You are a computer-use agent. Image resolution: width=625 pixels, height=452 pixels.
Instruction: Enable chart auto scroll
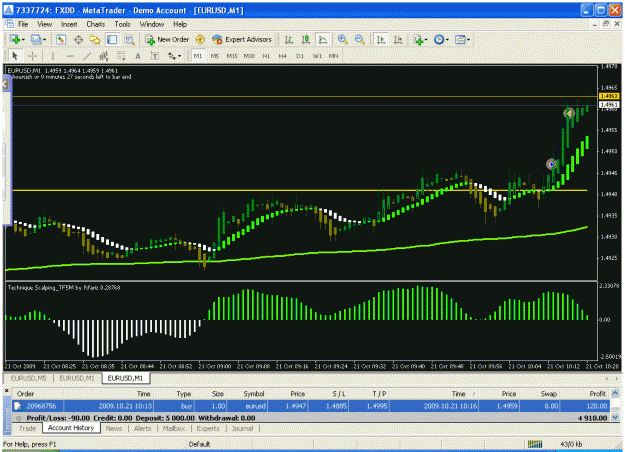(x=381, y=39)
